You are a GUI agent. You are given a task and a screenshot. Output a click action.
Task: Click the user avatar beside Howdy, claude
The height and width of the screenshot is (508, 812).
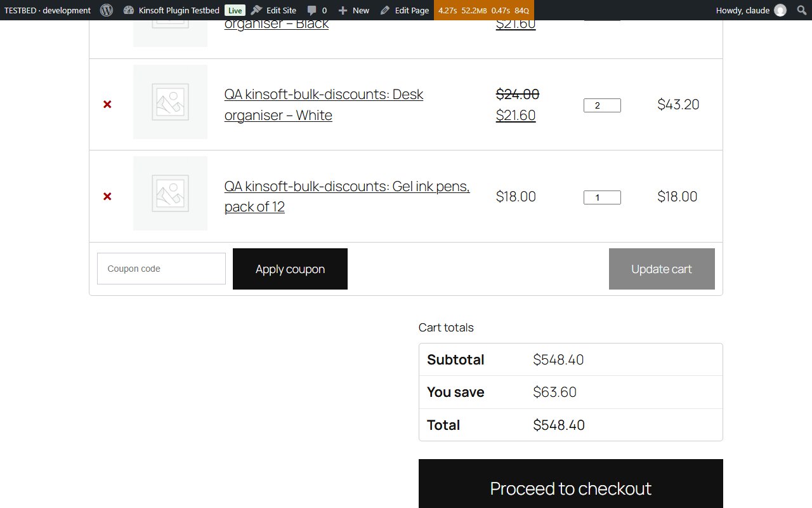(780, 10)
